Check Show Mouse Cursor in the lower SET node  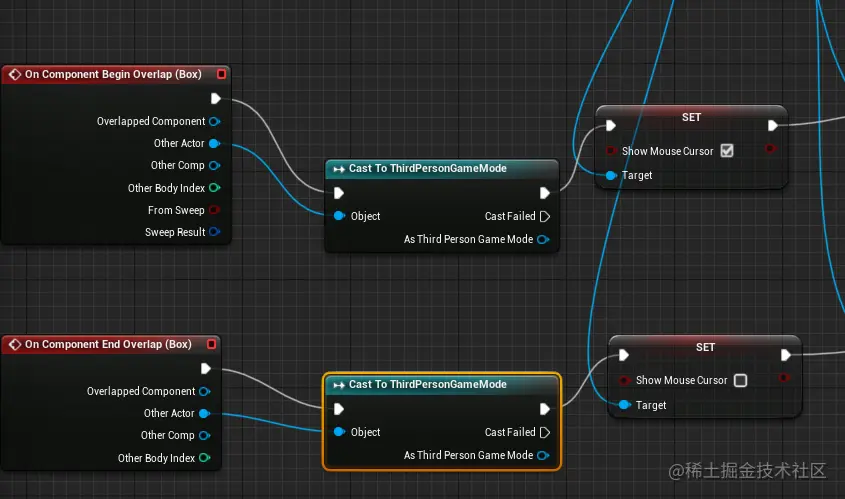[740, 380]
